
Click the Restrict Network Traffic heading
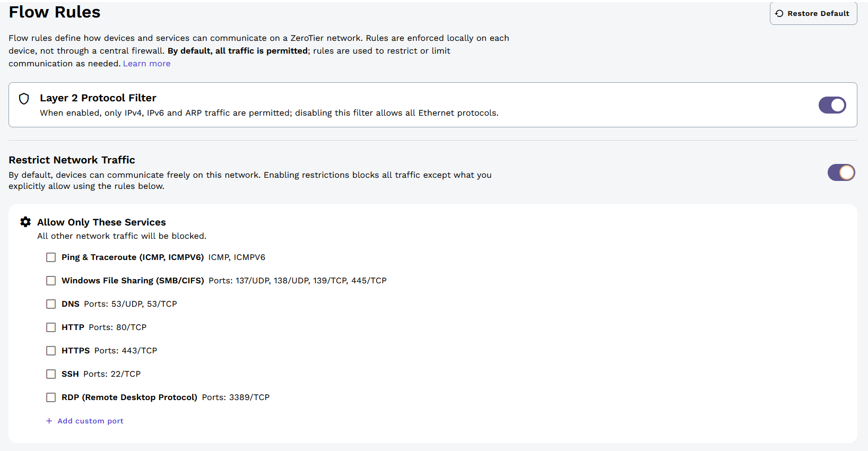(72, 160)
